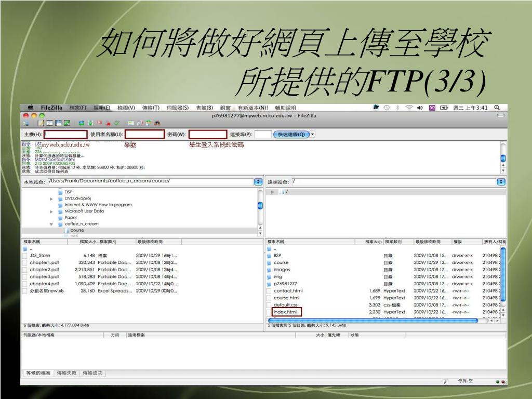The image size is (532, 399).
Task: Toggle local directory tree view icon
Action: (49, 123)
